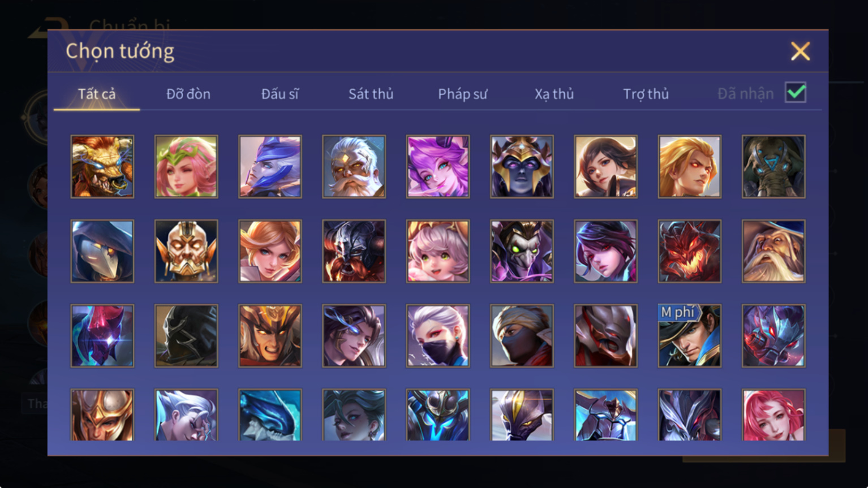The width and height of the screenshot is (868, 488).
Task: Pick the straw-hat old man with white beard
Action: point(774,251)
